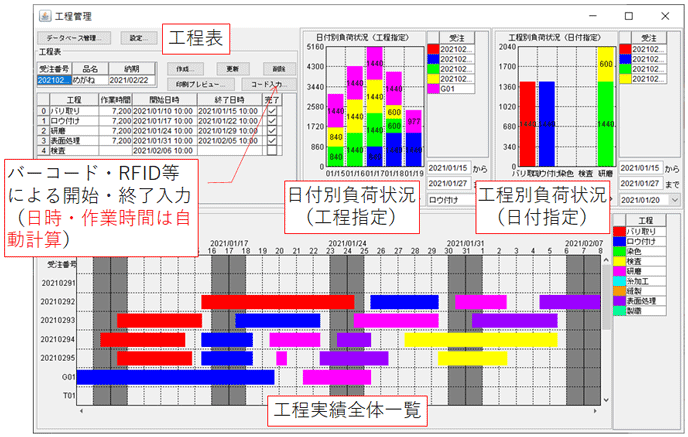Click red バリ取り swatch in 工程 legend
This screenshot has width=688, height=437.
pos(619,231)
